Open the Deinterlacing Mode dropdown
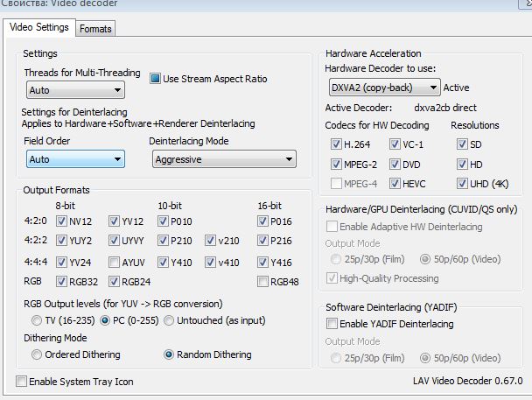Image resolution: width=532 pixels, height=400 pixels. point(224,159)
